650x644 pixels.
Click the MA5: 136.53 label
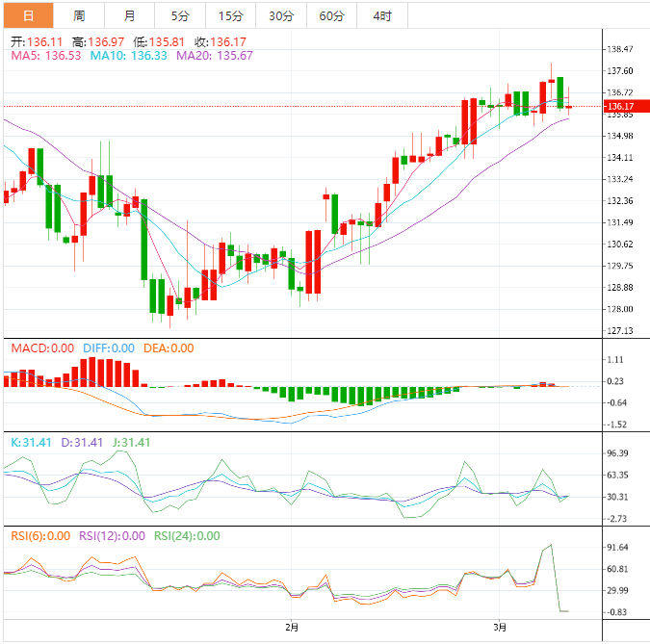click(x=46, y=56)
